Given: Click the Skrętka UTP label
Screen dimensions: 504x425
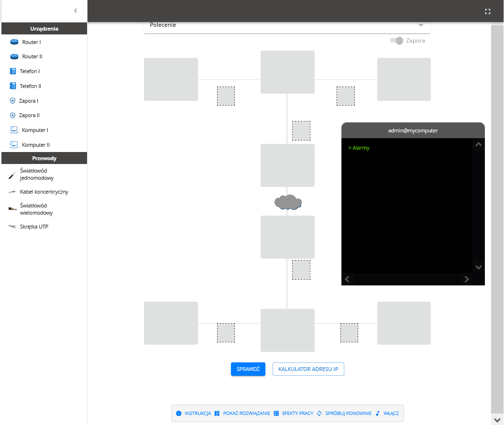Looking at the screenshot, I should (x=34, y=227).
